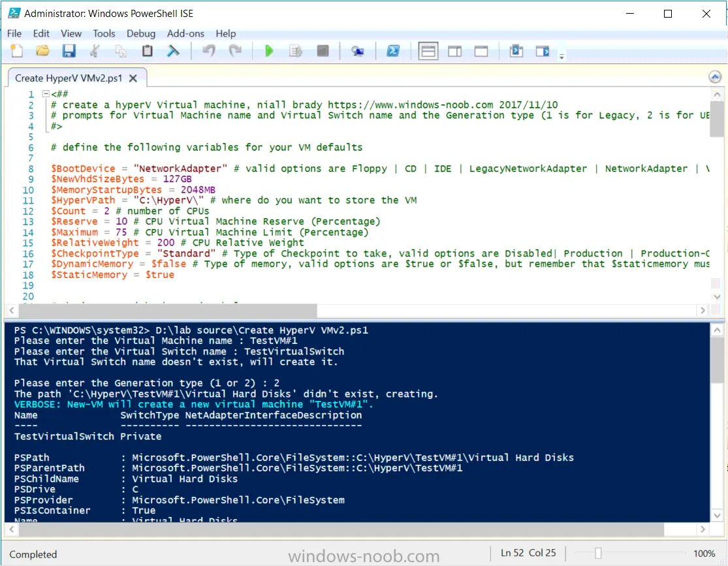Open toolbar options overflow arrow

tap(562, 56)
